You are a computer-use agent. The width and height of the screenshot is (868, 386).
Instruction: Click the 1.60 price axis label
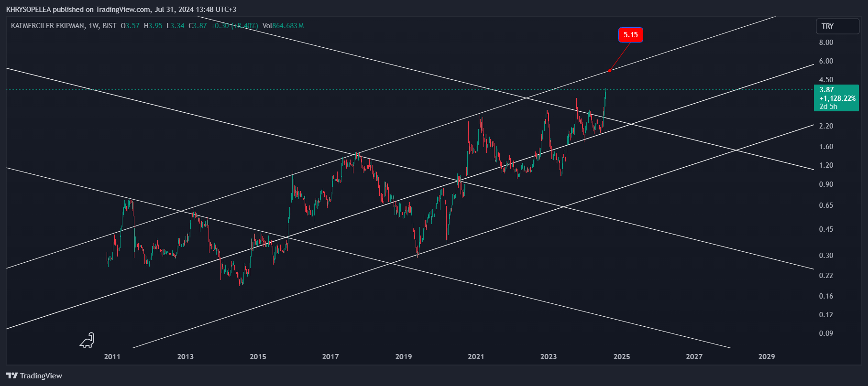click(826, 147)
